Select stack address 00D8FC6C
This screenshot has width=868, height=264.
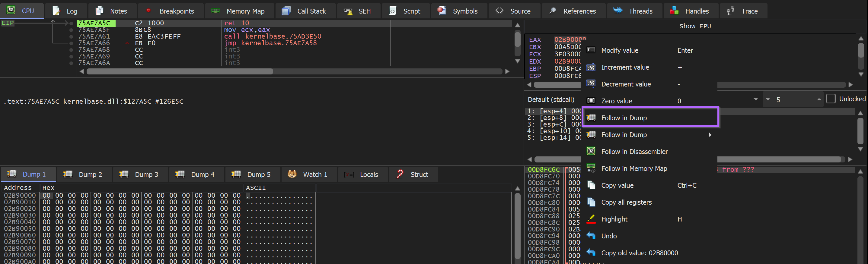click(x=544, y=169)
